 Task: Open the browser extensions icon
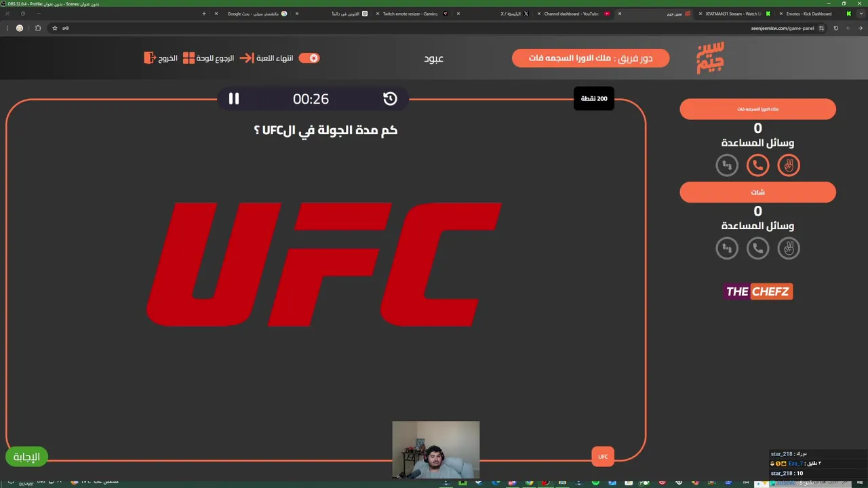pyautogui.click(x=38, y=28)
